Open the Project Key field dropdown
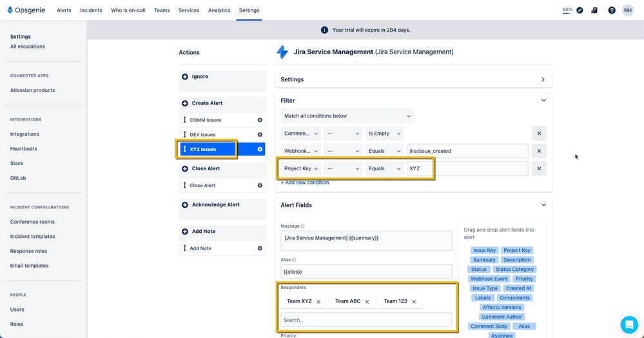The height and width of the screenshot is (338, 644). tap(300, 168)
